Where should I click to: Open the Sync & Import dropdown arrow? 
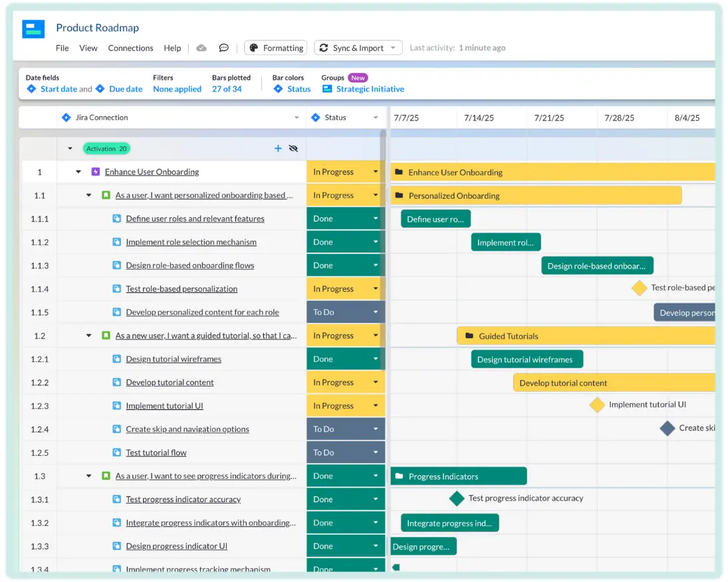coord(393,48)
